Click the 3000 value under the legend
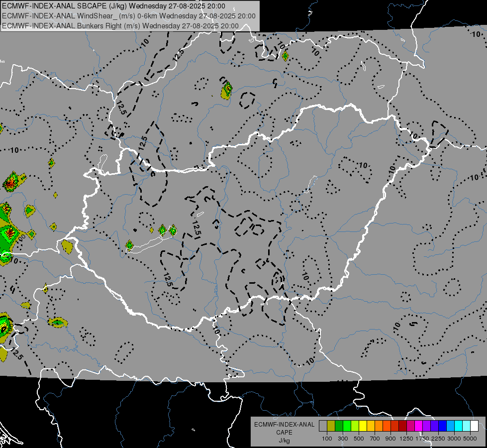Viewport: 487px width, 448px height. [454, 439]
